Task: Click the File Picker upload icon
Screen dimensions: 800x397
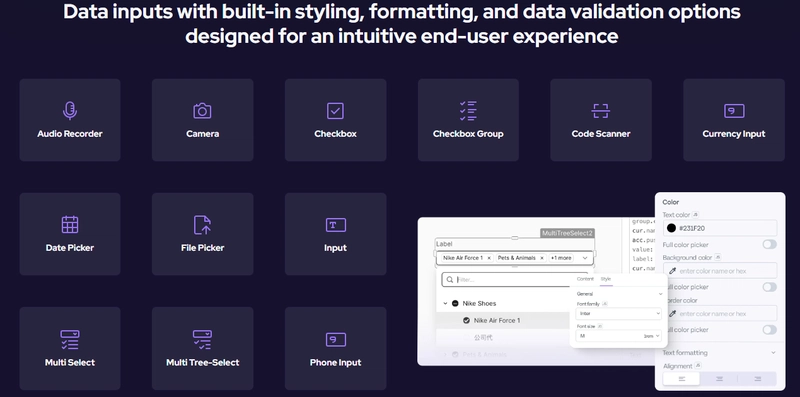Action: tap(203, 225)
